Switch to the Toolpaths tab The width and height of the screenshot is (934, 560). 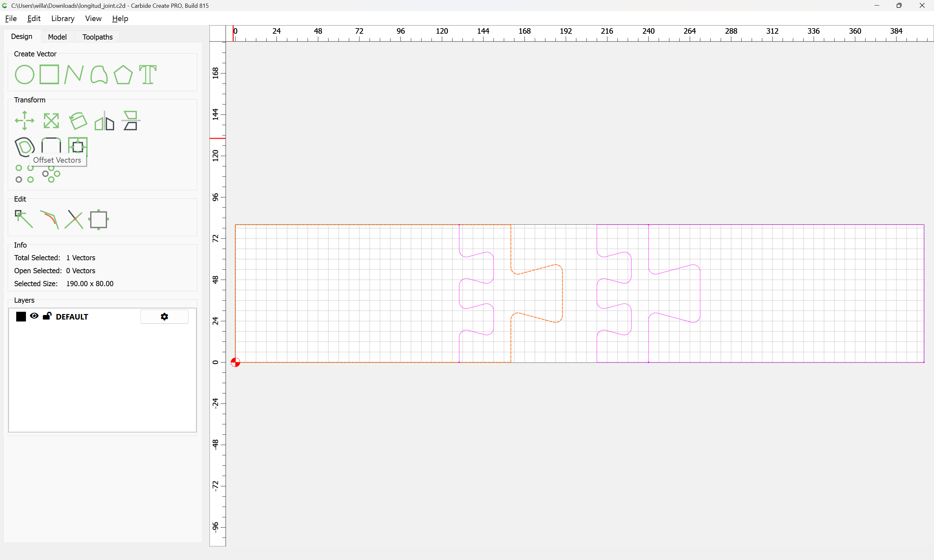point(97,37)
